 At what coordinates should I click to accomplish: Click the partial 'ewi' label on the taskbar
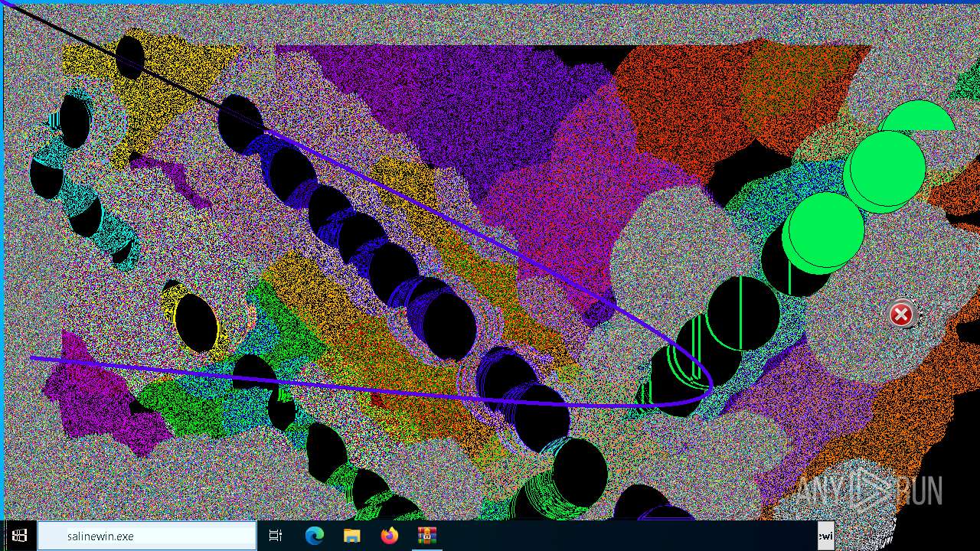click(825, 536)
